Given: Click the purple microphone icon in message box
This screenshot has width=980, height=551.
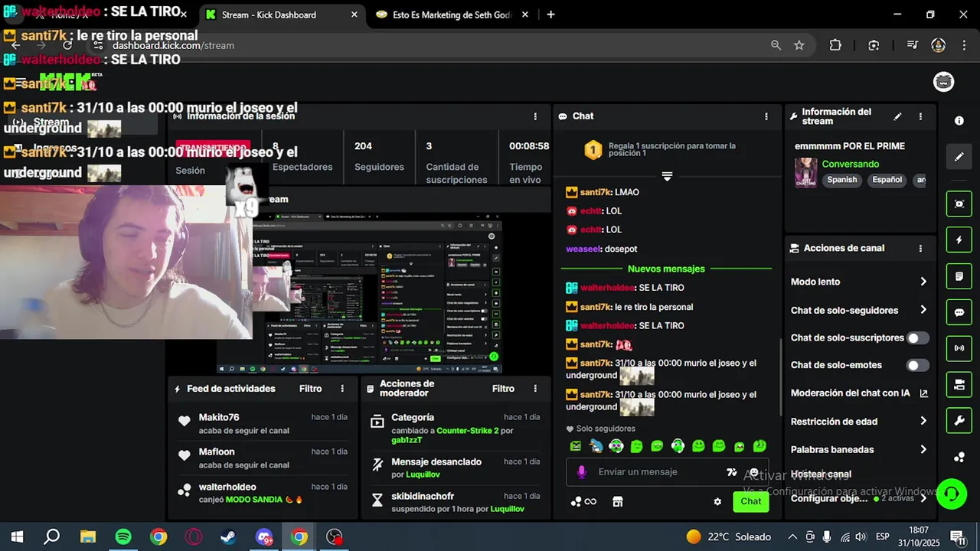Looking at the screenshot, I should [x=582, y=472].
